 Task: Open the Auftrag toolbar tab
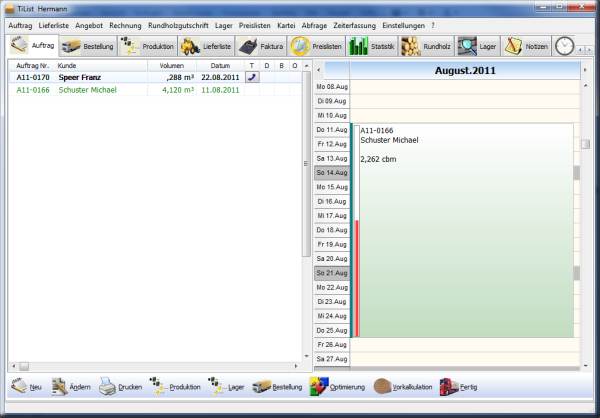pos(32,46)
